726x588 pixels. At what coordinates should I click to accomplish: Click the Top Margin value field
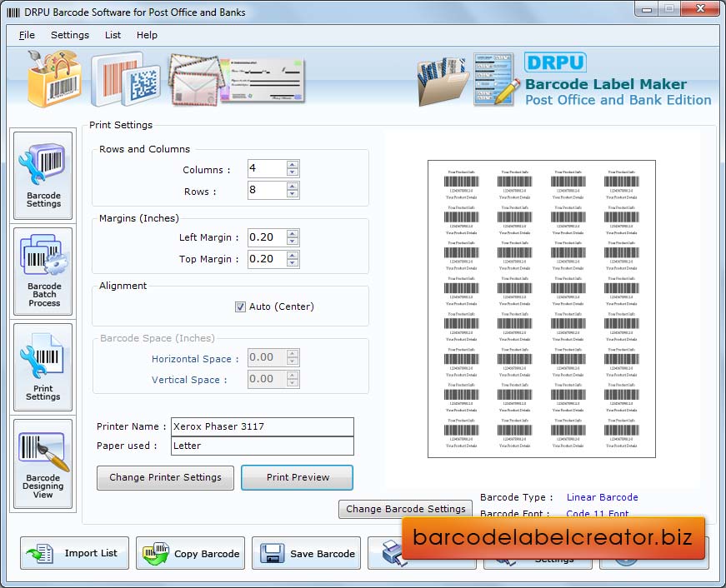coord(268,259)
